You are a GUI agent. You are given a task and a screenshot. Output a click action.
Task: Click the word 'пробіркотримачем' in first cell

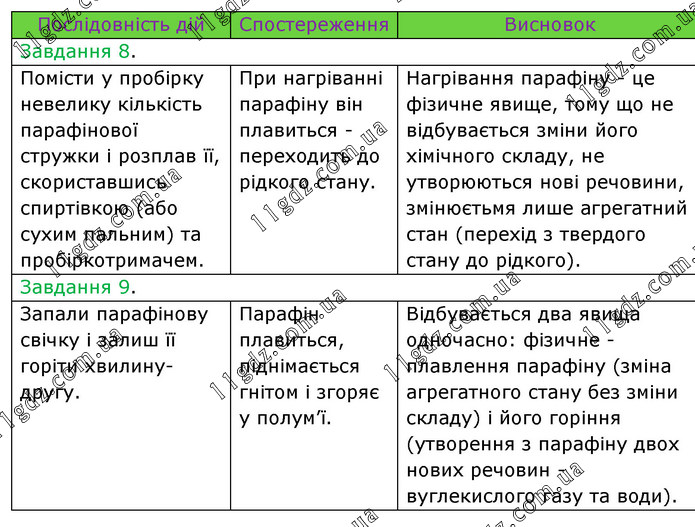(112, 261)
